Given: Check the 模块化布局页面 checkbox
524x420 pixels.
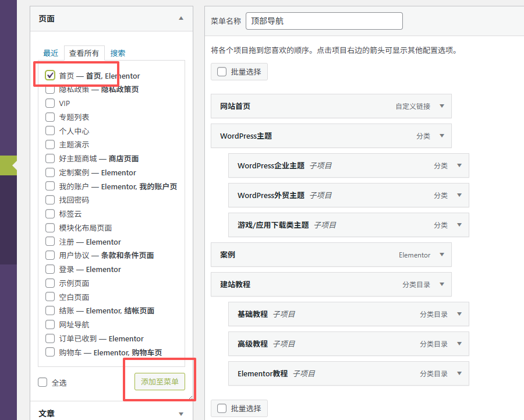Looking at the screenshot, I should (50, 228).
